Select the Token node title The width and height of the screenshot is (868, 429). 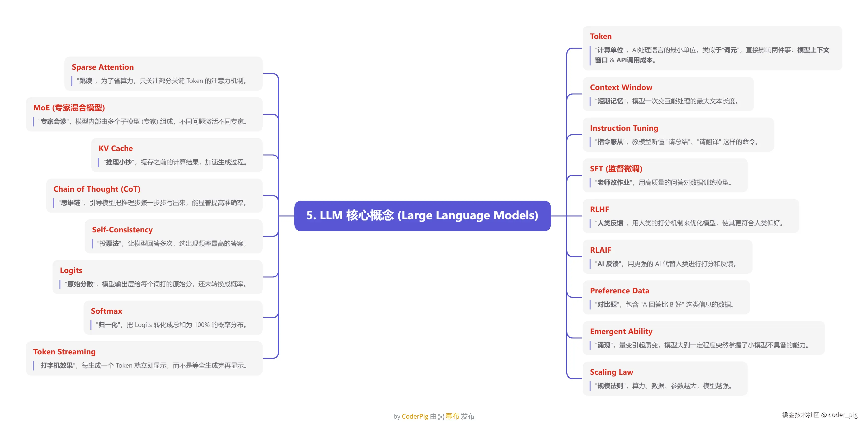pyautogui.click(x=600, y=36)
